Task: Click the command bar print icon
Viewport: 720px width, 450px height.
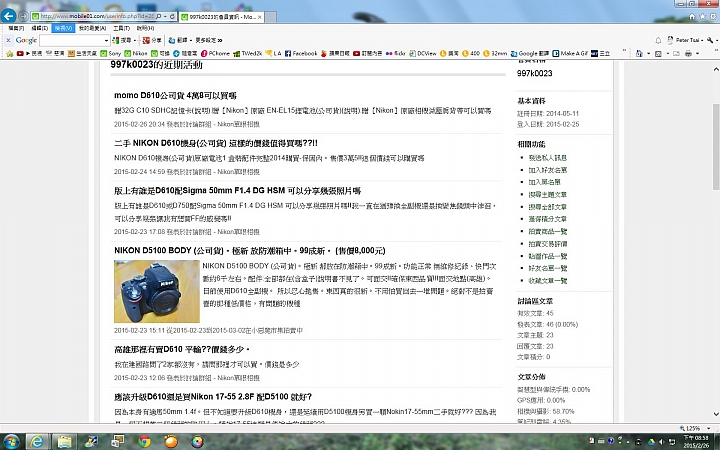Action: coord(688,53)
